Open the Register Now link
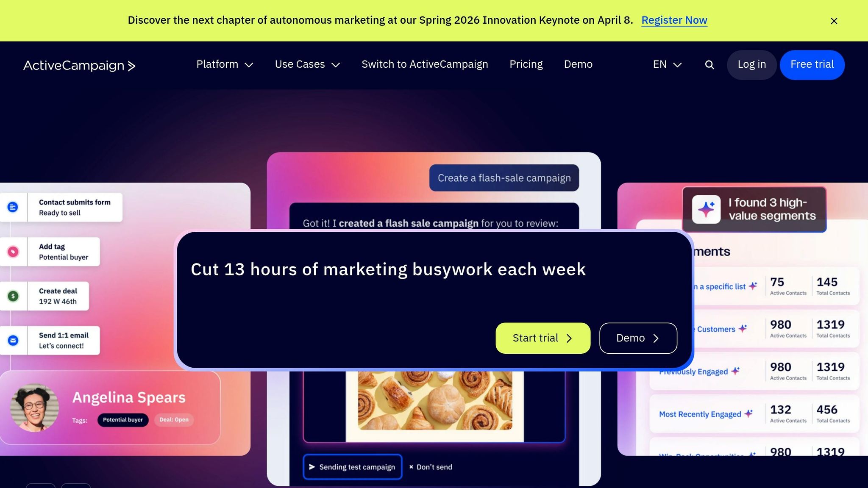This screenshot has width=868, height=488. coord(675,20)
